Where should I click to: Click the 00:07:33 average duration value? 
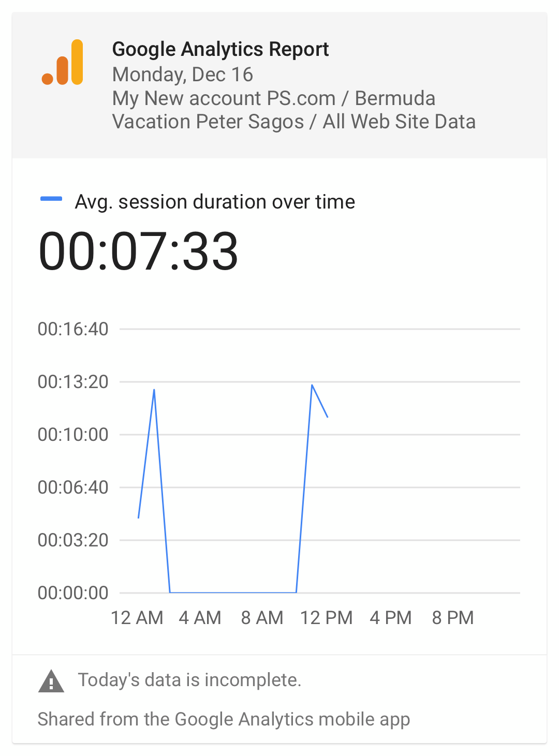[138, 251]
